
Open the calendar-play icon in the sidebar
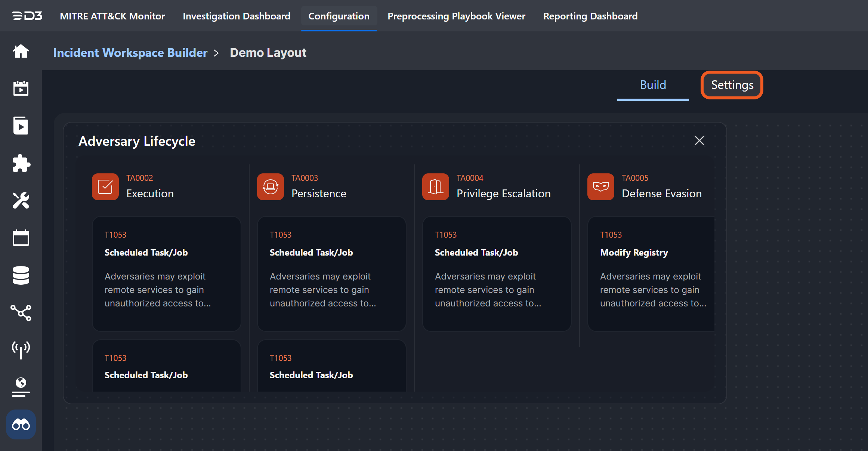21,89
